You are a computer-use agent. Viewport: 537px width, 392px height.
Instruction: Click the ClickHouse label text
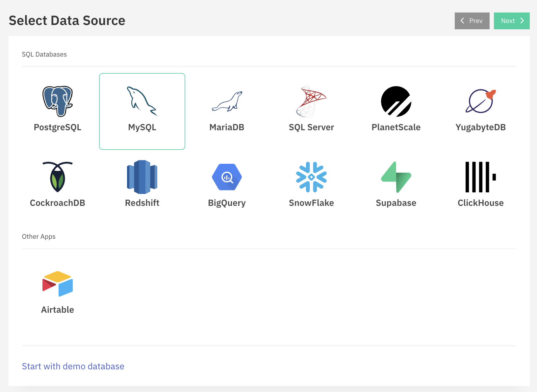click(481, 203)
